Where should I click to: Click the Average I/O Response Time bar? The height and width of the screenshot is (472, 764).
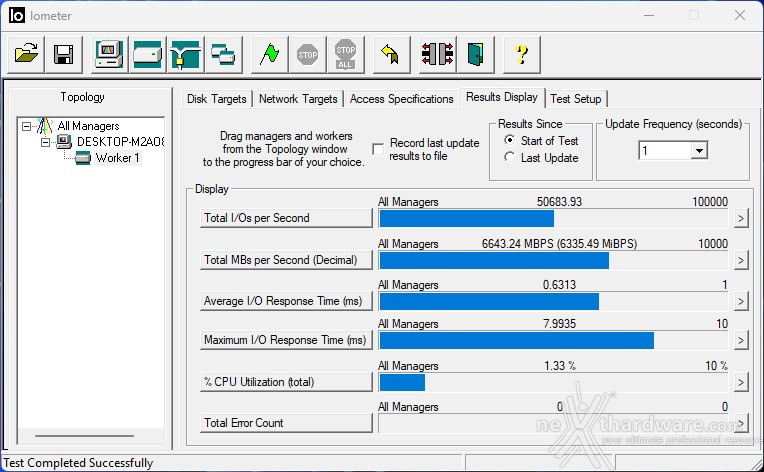pyautogui.click(x=553, y=302)
